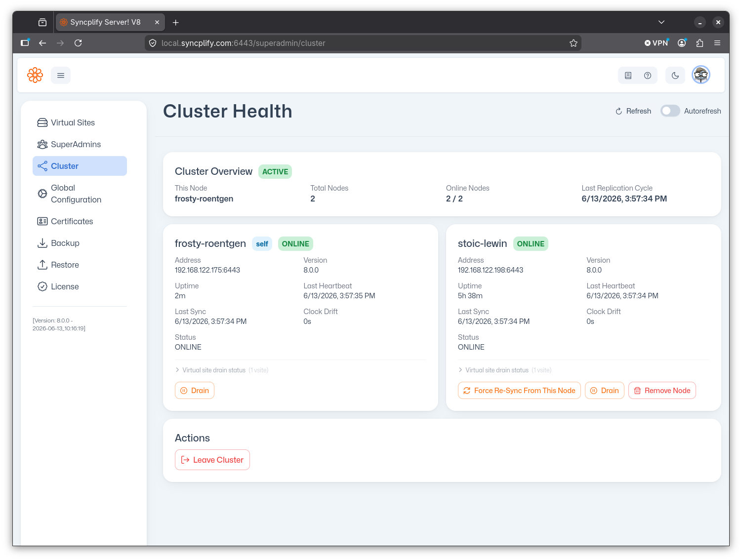Viewport: 742px width, 560px height.
Task: Click stoic-lewin ONLINE badge
Action: pyautogui.click(x=531, y=244)
